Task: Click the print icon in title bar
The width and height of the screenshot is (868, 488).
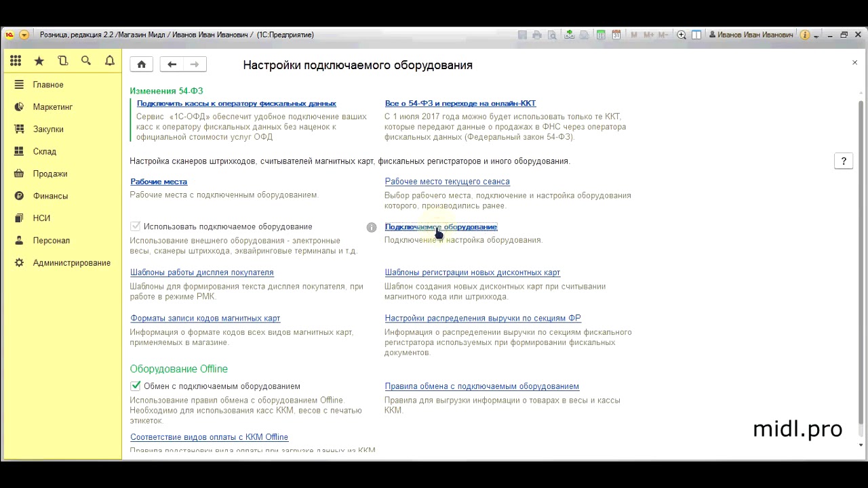Action: coord(537,35)
